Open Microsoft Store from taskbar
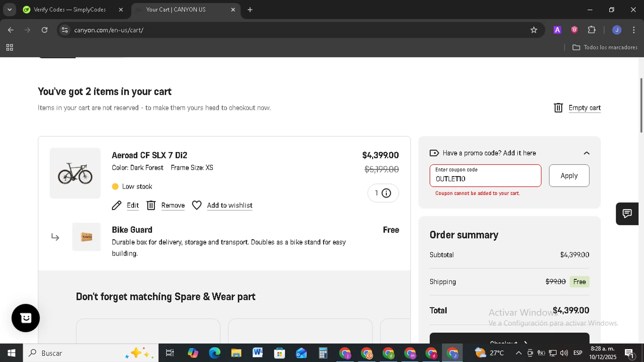Image resolution: width=644 pixels, height=362 pixels. pyautogui.click(x=279, y=353)
